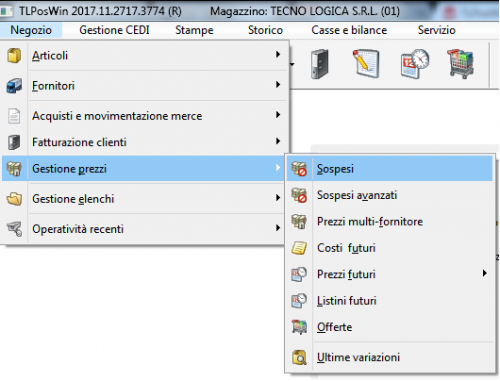Viewport: 500px width, 381px height.
Task: Click the calendar and clock toolbar icon
Action: click(415, 63)
